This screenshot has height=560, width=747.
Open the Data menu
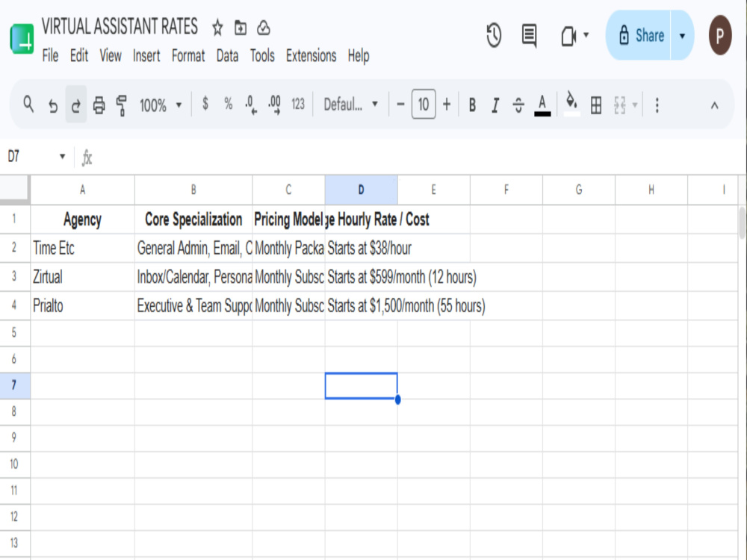[227, 56]
